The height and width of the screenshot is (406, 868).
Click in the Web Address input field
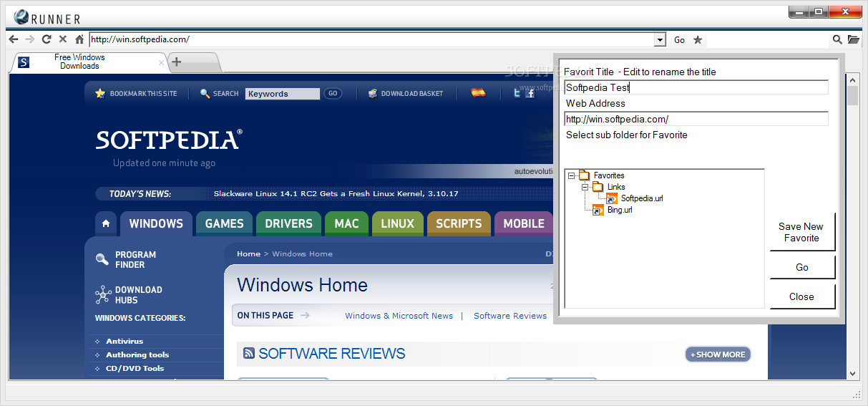696,119
